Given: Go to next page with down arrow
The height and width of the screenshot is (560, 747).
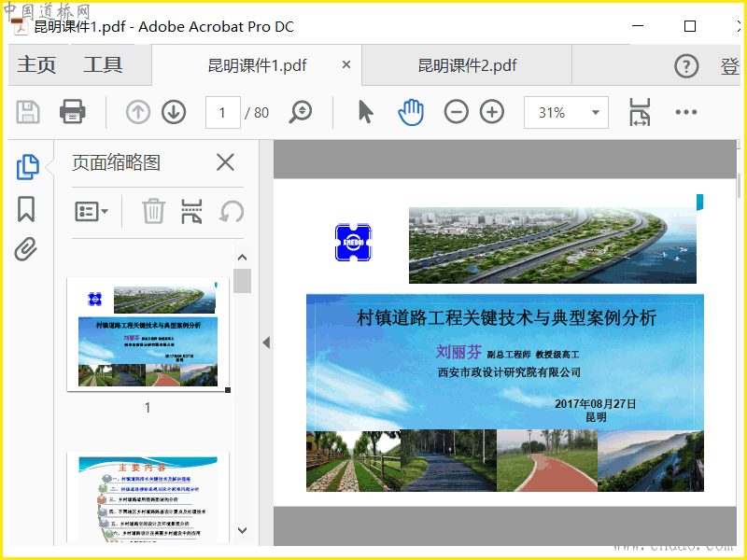Looking at the screenshot, I should [174, 112].
